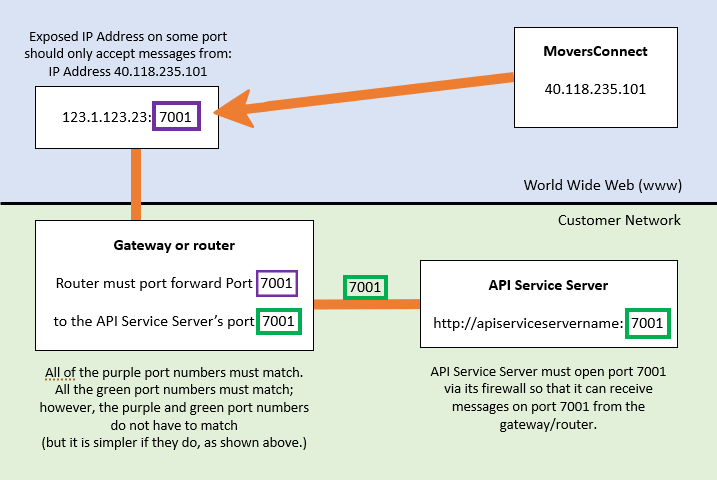
Task: Select the purple 7001 port next to 123.1.123.23
Action: pyautogui.click(x=177, y=117)
